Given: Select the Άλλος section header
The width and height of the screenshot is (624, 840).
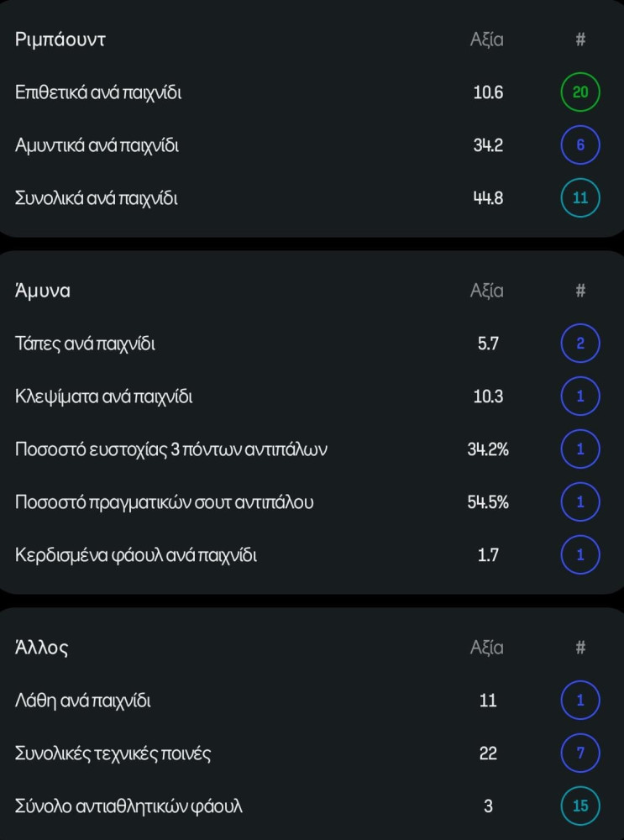Looking at the screenshot, I should tap(41, 648).
